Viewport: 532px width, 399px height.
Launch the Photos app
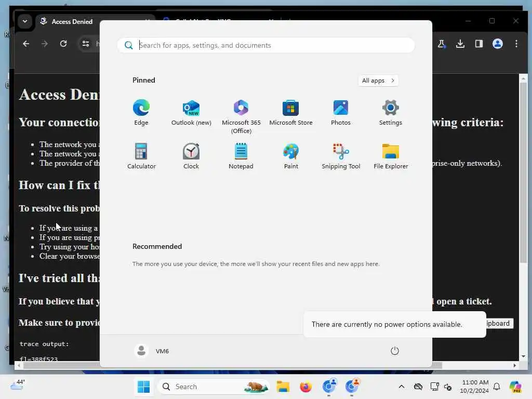coord(341,113)
